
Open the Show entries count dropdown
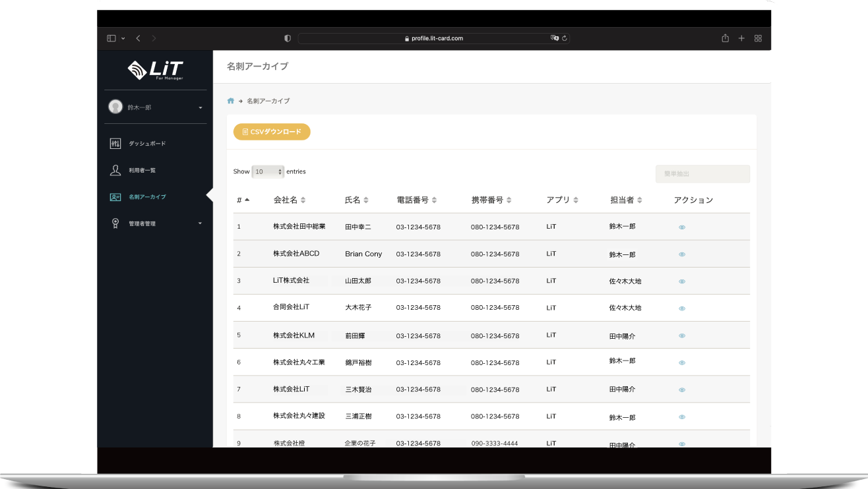click(268, 171)
